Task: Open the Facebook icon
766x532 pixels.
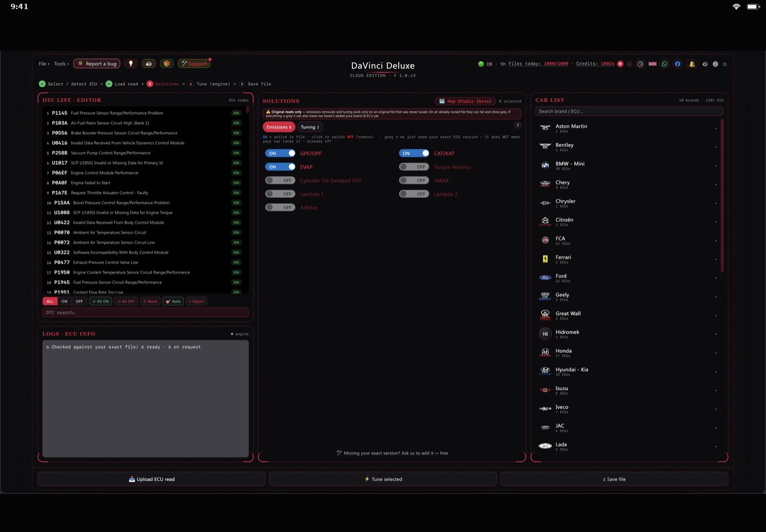Action: [x=677, y=64]
